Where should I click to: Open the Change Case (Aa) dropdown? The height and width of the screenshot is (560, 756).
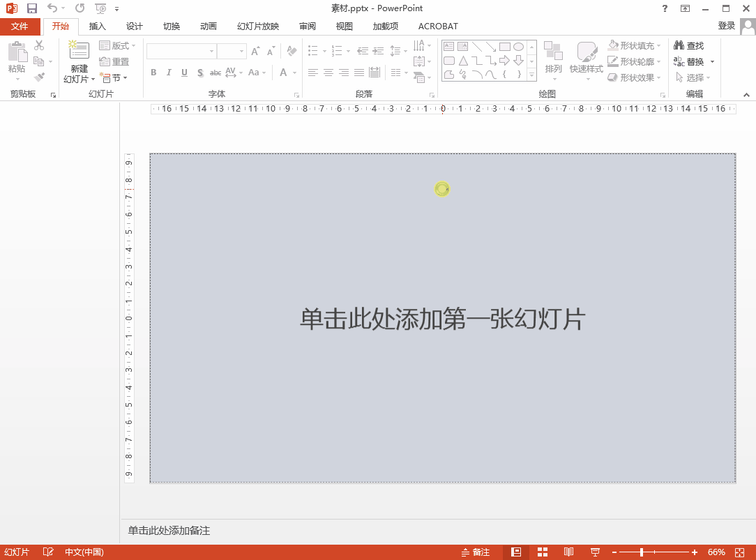coord(257,73)
